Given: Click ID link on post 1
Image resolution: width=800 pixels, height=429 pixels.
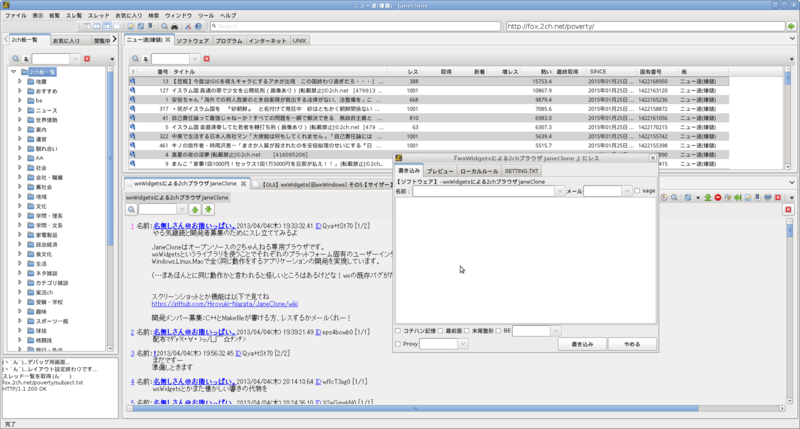Looking at the screenshot, I should (318, 226).
